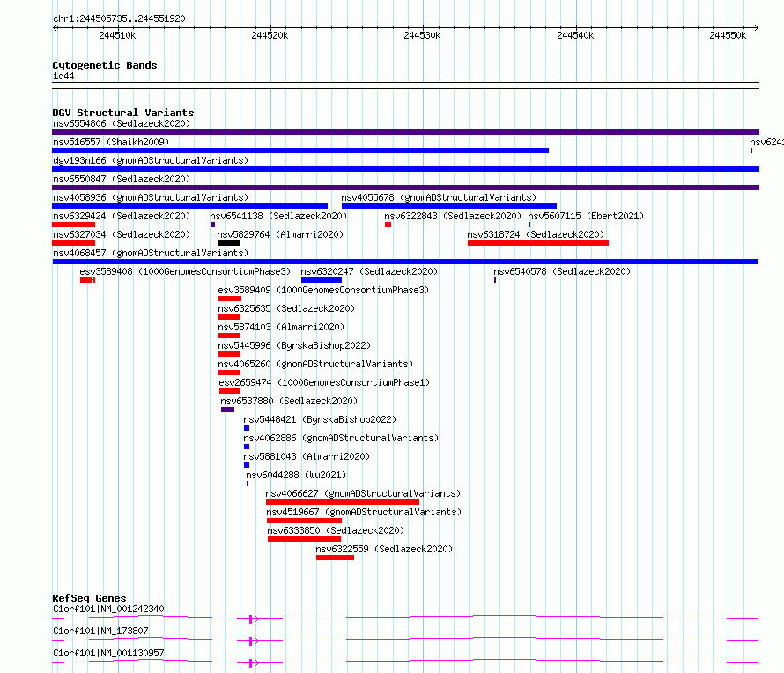Open nsv4068457 gnomAD variant label
Image resolution: width=784 pixels, height=673 pixels.
151,253
